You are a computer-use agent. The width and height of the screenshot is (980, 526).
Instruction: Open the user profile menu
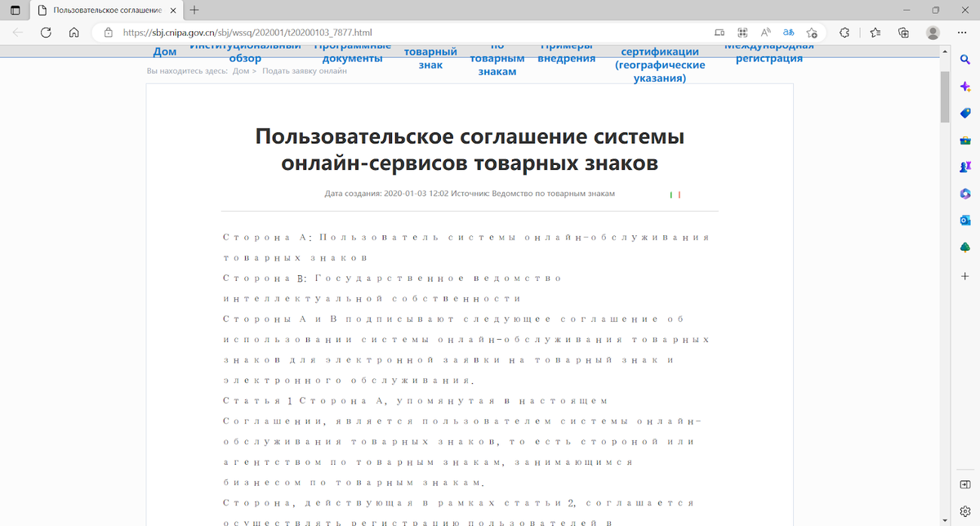tap(933, 33)
